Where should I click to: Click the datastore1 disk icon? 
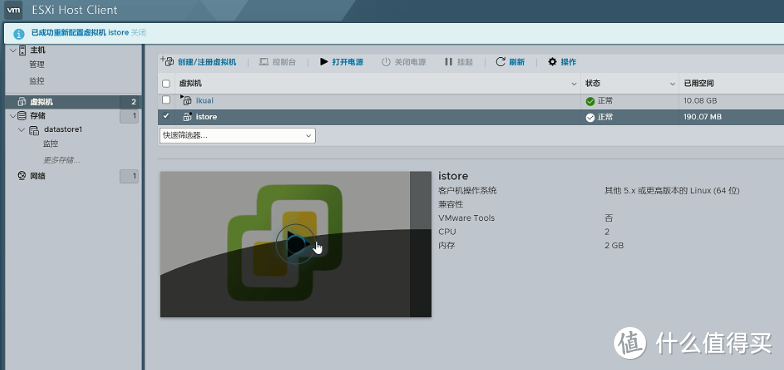click(34, 130)
